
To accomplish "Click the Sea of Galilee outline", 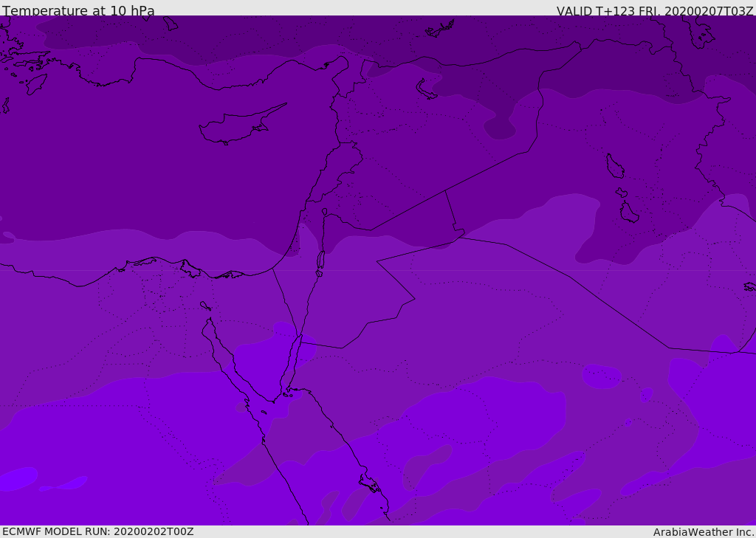I will pos(324,212).
